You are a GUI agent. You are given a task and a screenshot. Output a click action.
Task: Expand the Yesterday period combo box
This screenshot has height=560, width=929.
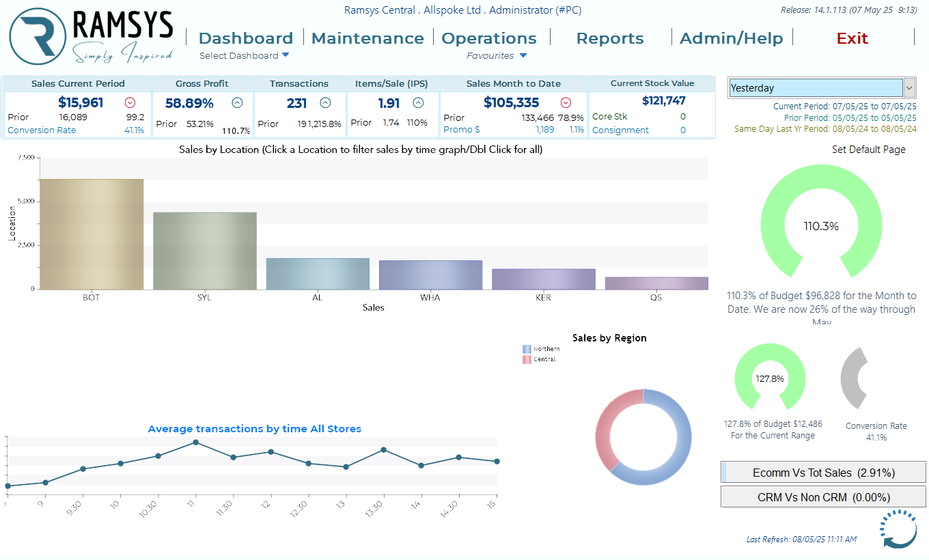909,87
